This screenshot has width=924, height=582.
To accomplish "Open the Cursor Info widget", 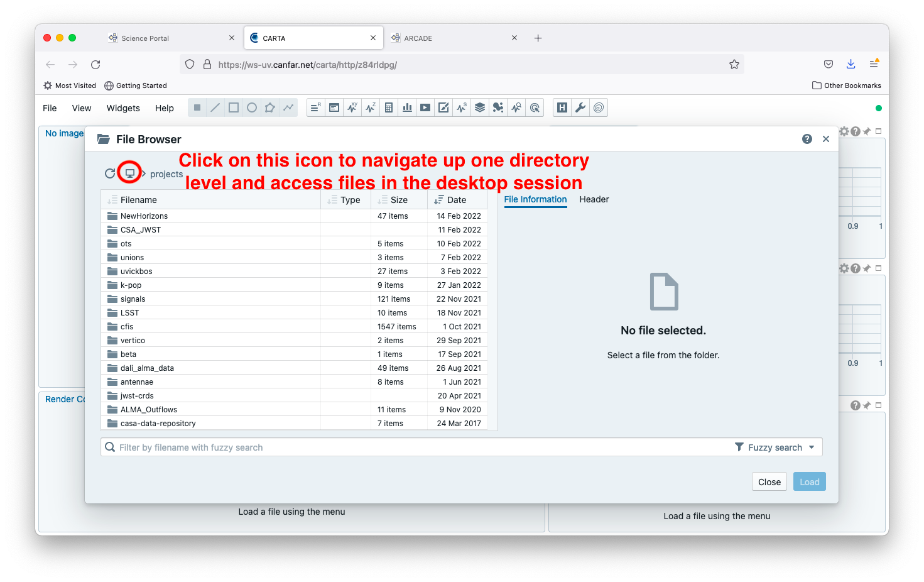I will coord(535,107).
